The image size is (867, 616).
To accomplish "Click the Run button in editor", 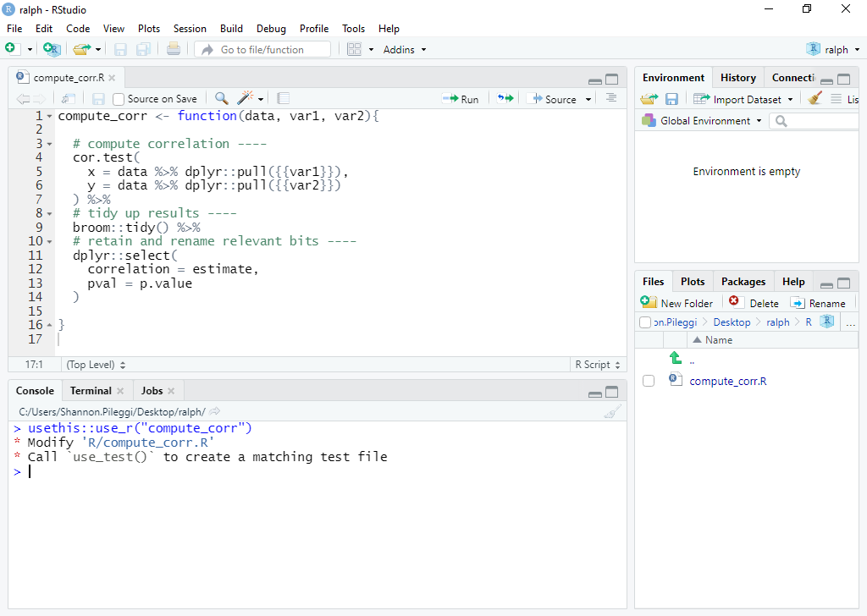I will 461,99.
